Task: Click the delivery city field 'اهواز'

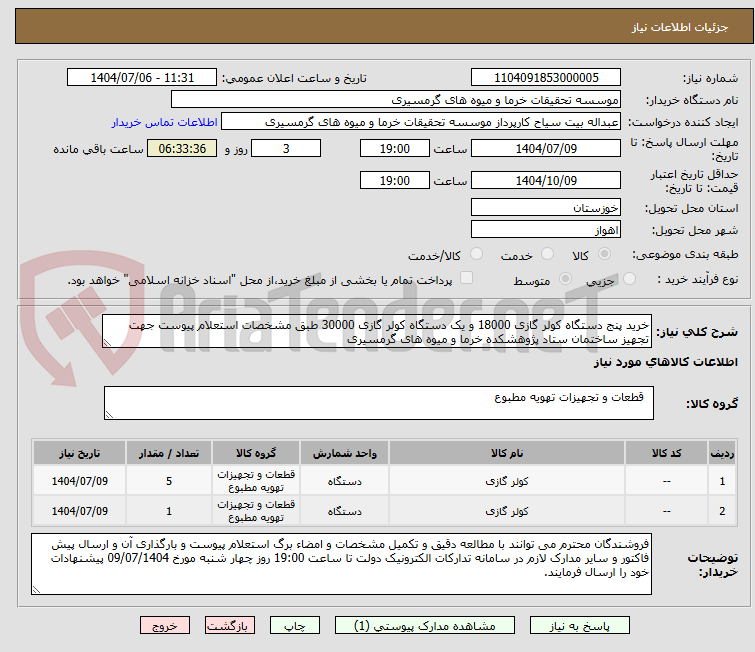Action: tap(547, 229)
